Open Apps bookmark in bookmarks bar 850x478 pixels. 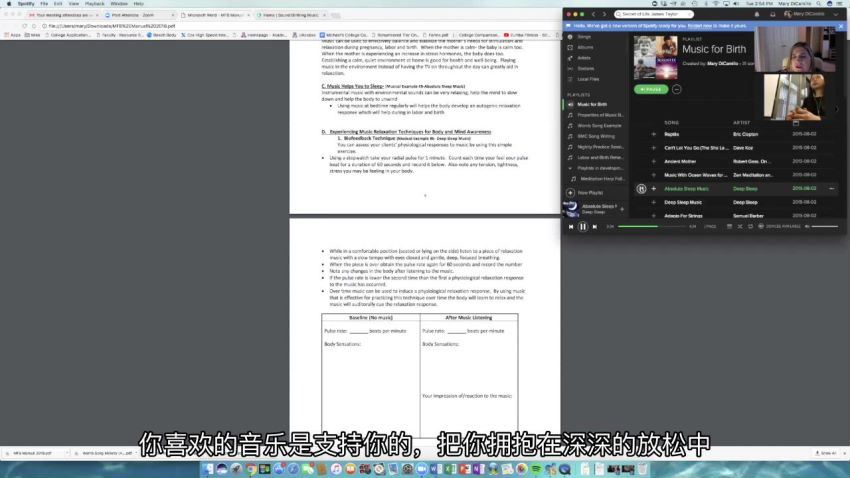[x=12, y=35]
